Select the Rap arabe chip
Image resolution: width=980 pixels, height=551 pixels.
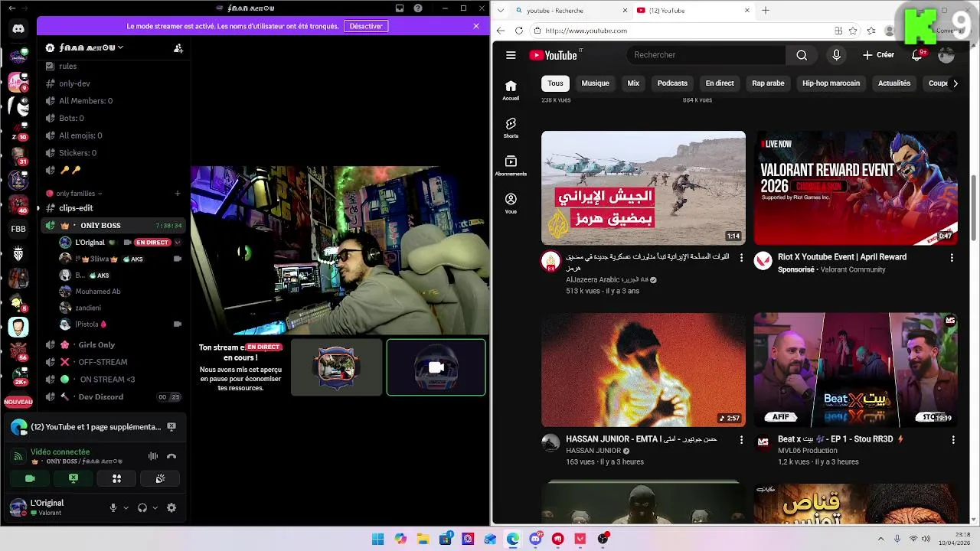(768, 83)
